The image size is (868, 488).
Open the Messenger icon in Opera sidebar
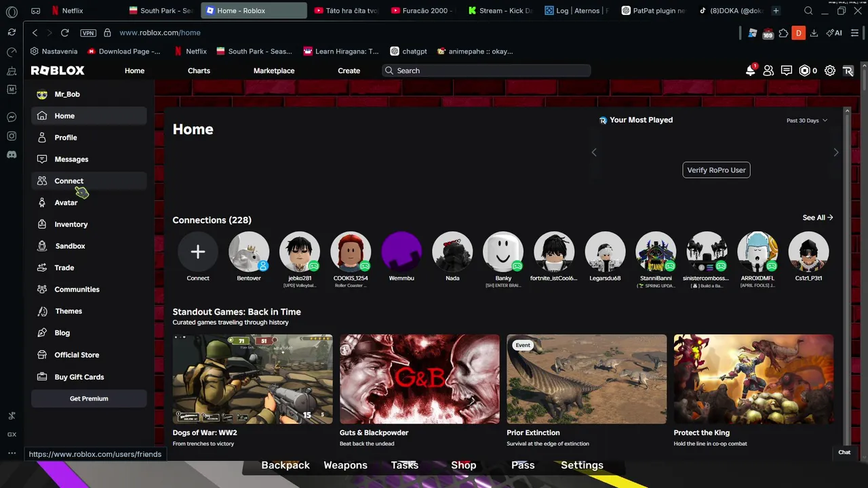click(12, 117)
